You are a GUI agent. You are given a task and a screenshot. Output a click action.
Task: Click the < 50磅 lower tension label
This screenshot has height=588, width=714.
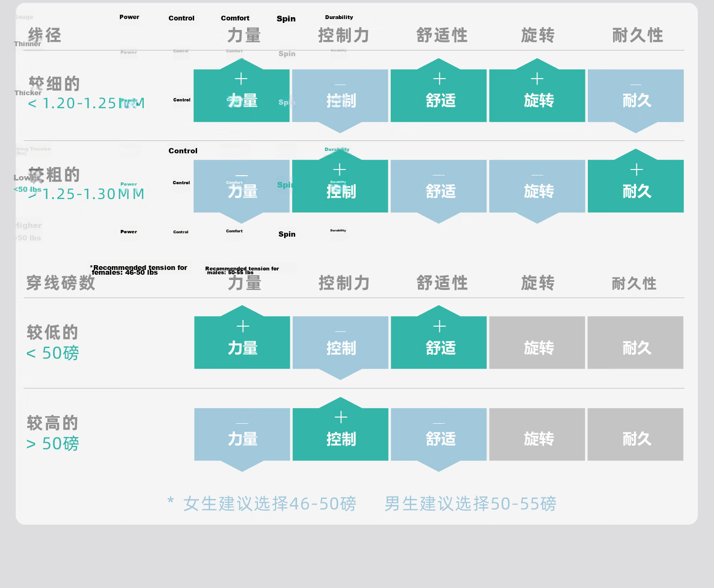point(52,353)
